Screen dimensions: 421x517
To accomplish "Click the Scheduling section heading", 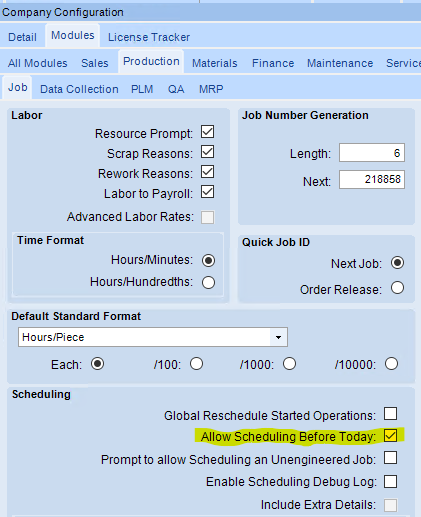I will 41,394.
